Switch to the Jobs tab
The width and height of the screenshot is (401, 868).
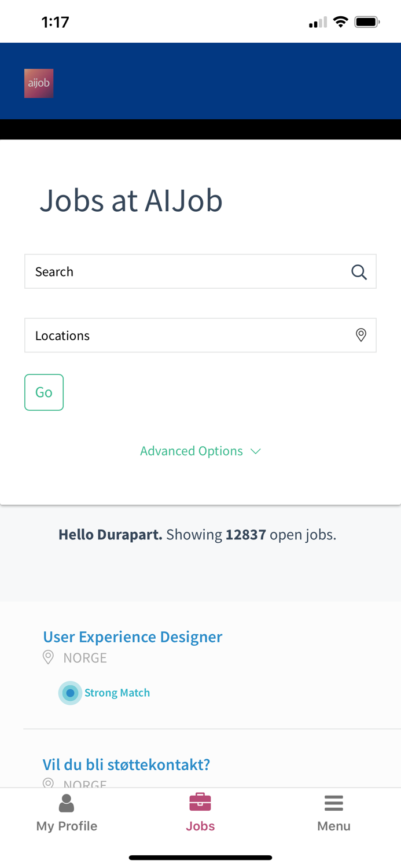200,812
